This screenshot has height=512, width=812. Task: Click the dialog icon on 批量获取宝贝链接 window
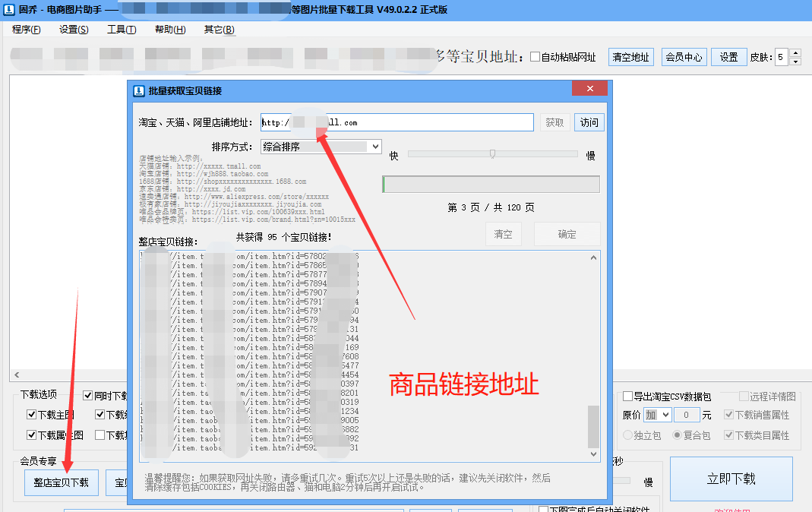coord(138,89)
